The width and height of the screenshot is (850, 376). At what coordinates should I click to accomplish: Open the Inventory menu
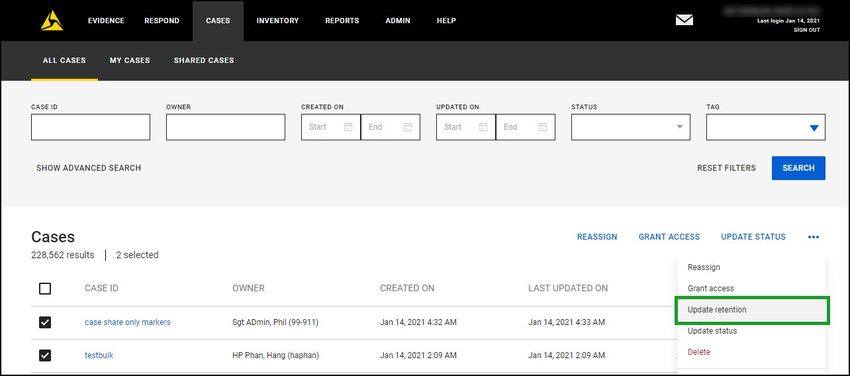pyautogui.click(x=278, y=21)
